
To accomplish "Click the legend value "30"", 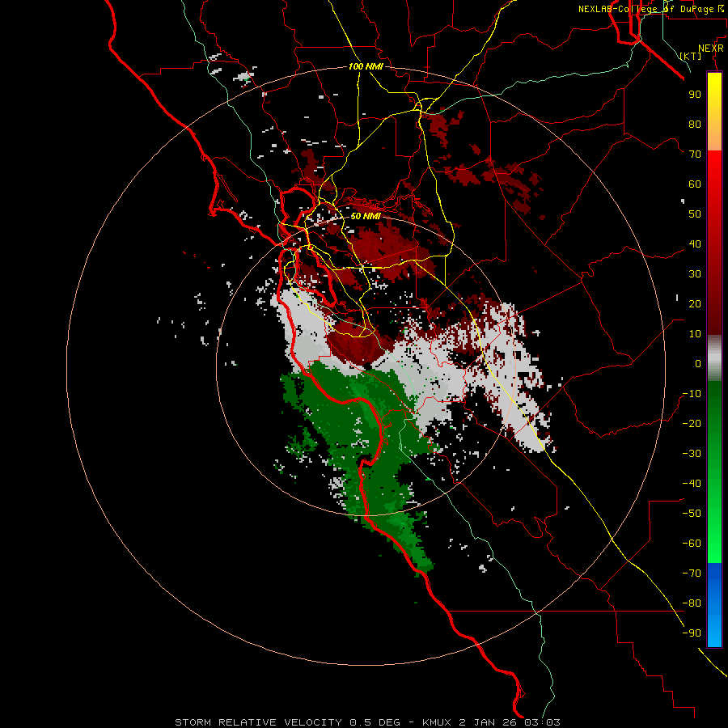I will click(695, 274).
